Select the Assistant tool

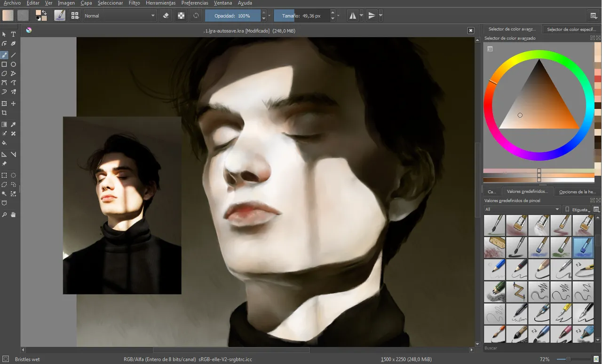coord(4,155)
